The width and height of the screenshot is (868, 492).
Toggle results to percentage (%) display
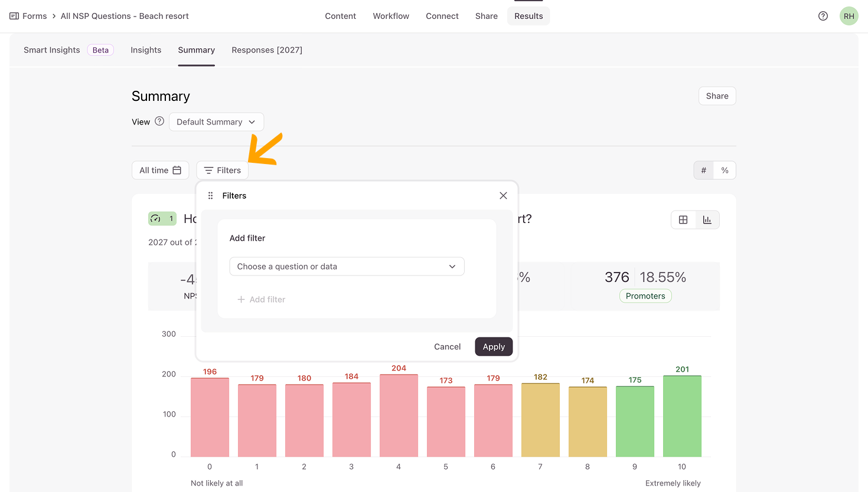pyautogui.click(x=725, y=170)
